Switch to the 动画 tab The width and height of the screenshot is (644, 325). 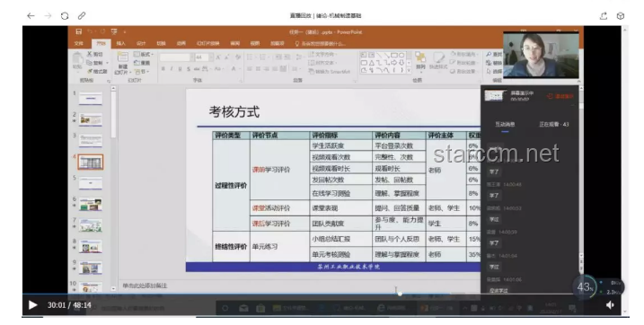[181, 43]
